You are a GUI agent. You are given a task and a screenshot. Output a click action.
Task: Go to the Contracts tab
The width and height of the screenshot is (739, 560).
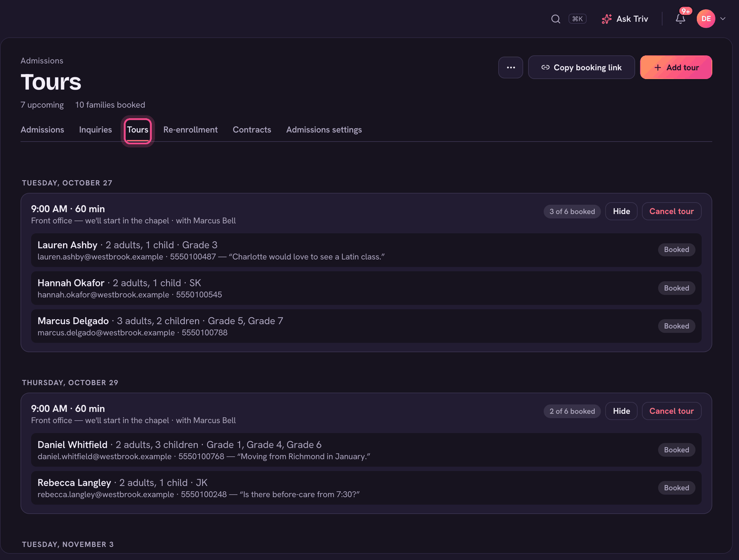[x=252, y=130]
